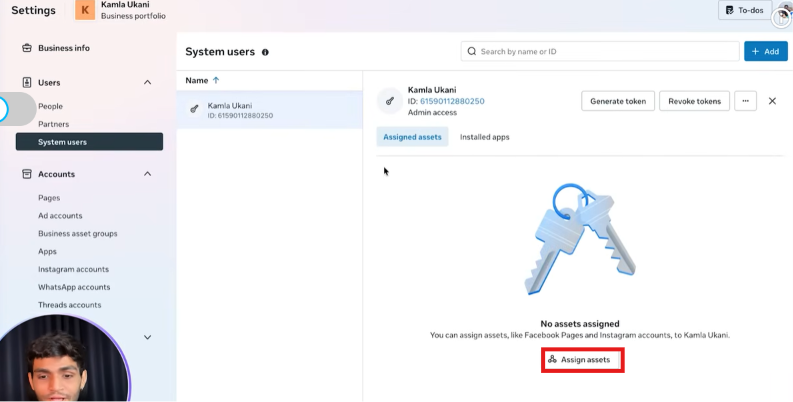Open the Kamla Ukani business portfolio switcher
The height and width of the screenshot is (402, 793).
[x=121, y=10]
